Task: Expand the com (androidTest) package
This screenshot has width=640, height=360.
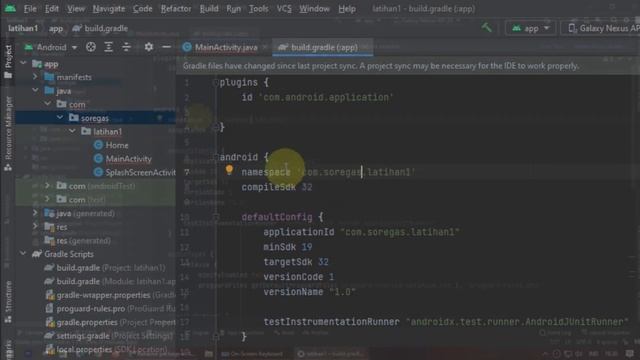Action: pyautogui.click(x=48, y=186)
